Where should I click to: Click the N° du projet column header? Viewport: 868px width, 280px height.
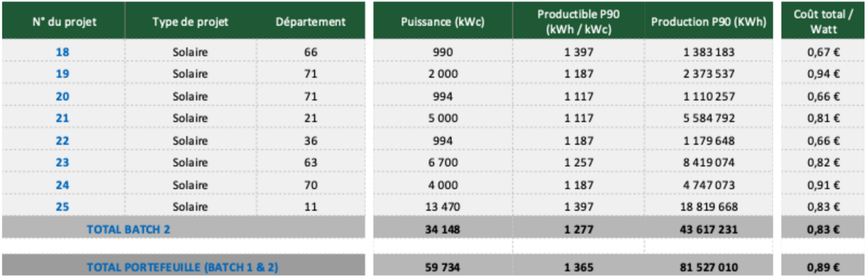point(64,22)
